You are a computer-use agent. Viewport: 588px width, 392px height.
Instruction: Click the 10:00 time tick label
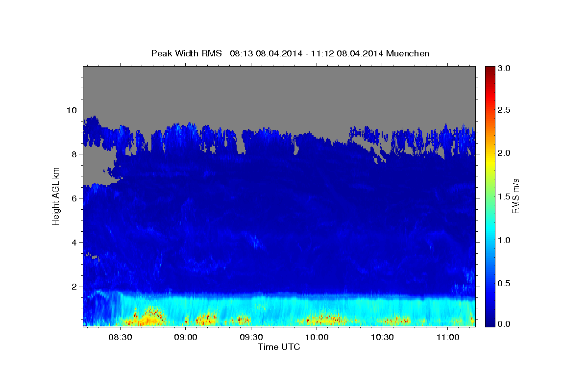coord(317,337)
